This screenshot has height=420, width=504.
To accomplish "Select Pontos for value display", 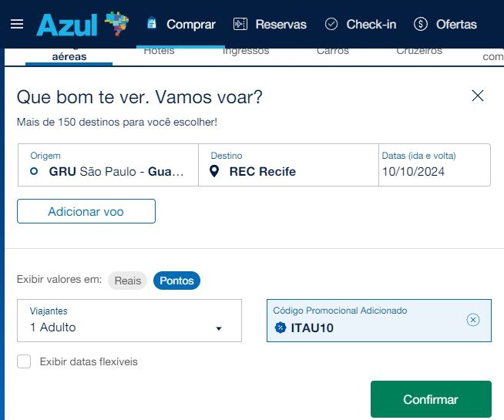I will click(176, 281).
